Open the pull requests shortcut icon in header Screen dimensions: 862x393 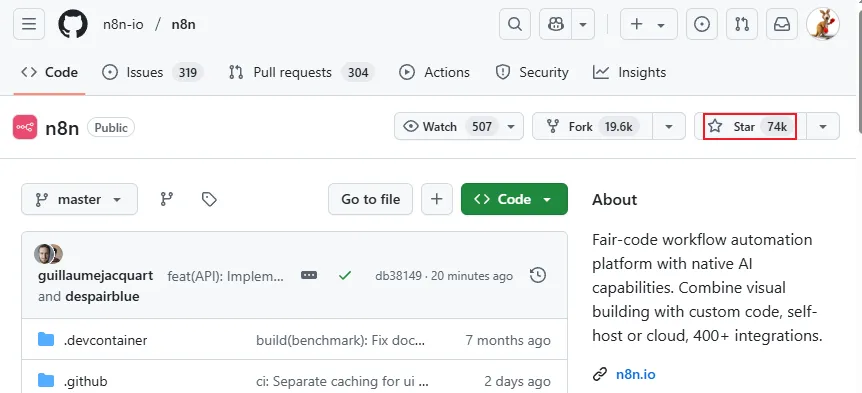(x=742, y=24)
